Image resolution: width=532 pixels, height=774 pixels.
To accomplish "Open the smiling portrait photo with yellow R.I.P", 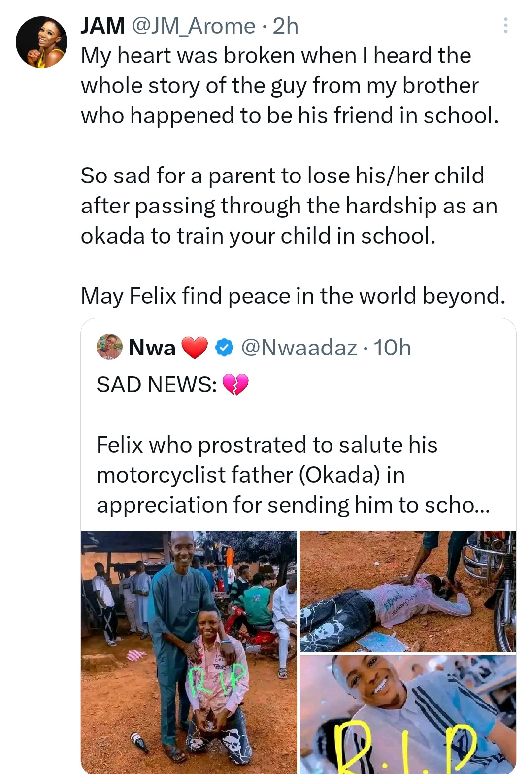I will 408,714.
